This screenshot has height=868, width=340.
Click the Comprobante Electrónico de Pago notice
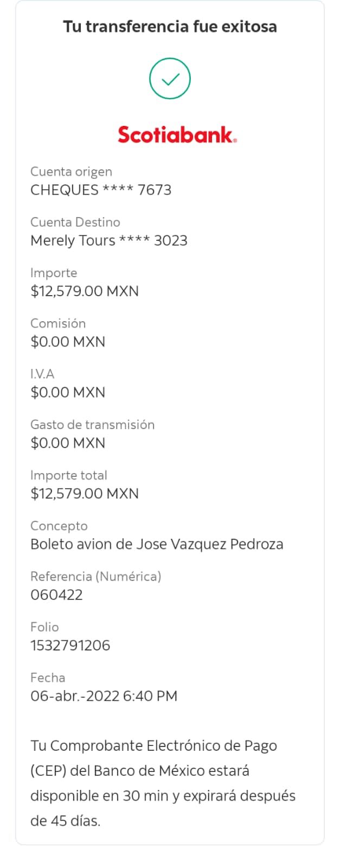163,783
